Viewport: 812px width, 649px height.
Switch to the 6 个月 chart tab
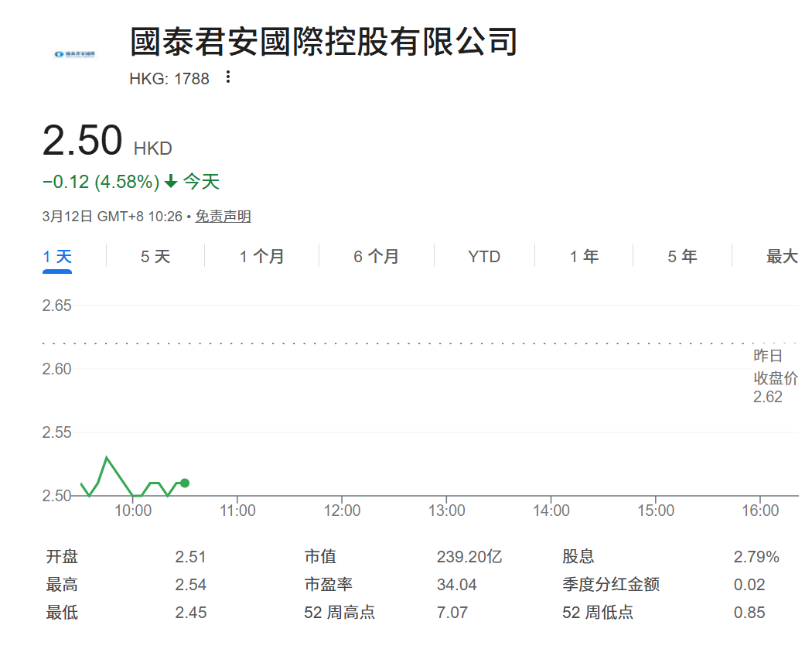point(376,256)
